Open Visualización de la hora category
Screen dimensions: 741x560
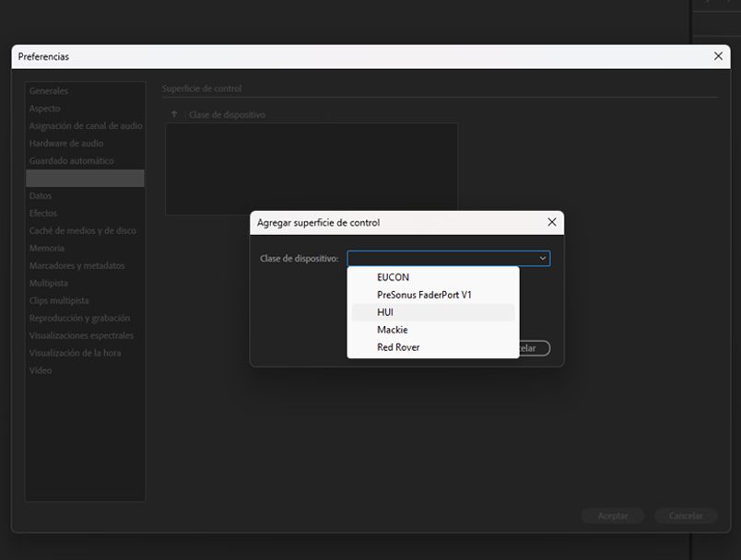85,353
